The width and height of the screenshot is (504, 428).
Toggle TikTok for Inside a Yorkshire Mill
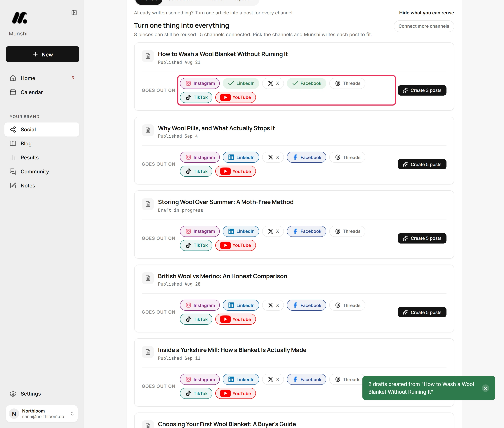pos(196,394)
